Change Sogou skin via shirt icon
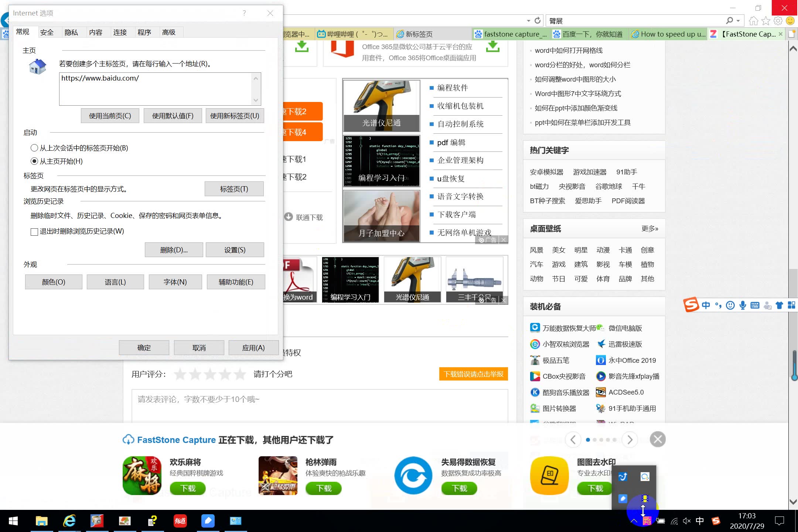 (780, 305)
